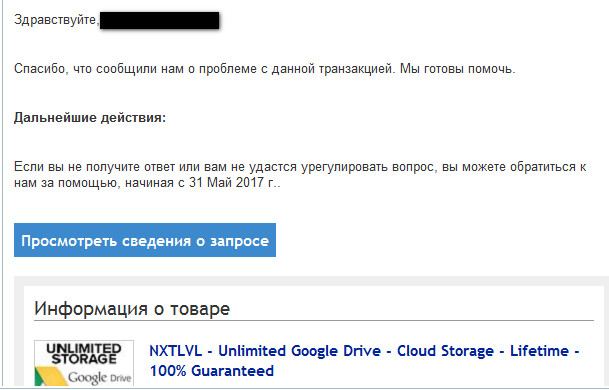Open the NXTLVL Unlimited Google Drive link
The width and height of the screenshot is (609, 390).
pyautogui.click(x=364, y=361)
